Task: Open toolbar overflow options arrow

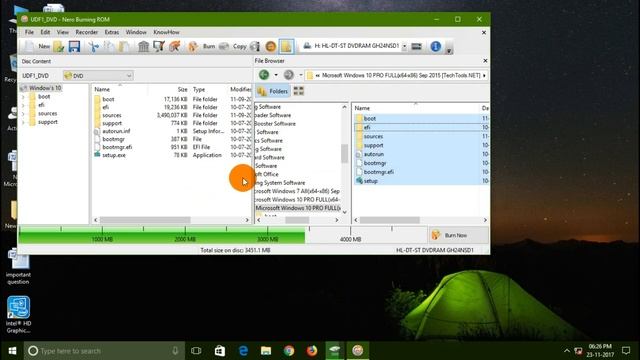Action: point(449,50)
